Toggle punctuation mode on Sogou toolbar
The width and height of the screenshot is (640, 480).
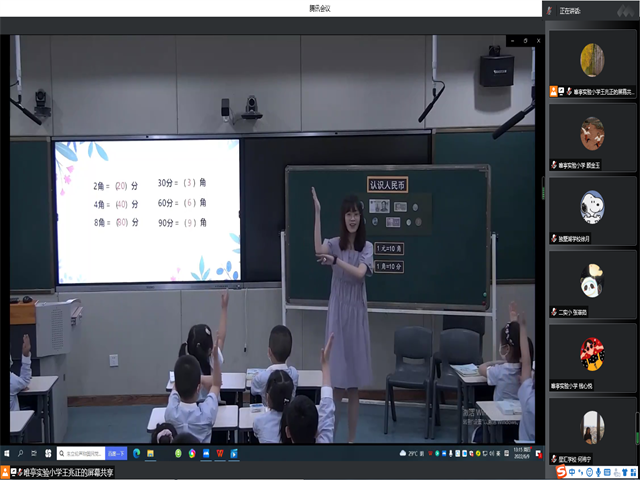coord(580,472)
